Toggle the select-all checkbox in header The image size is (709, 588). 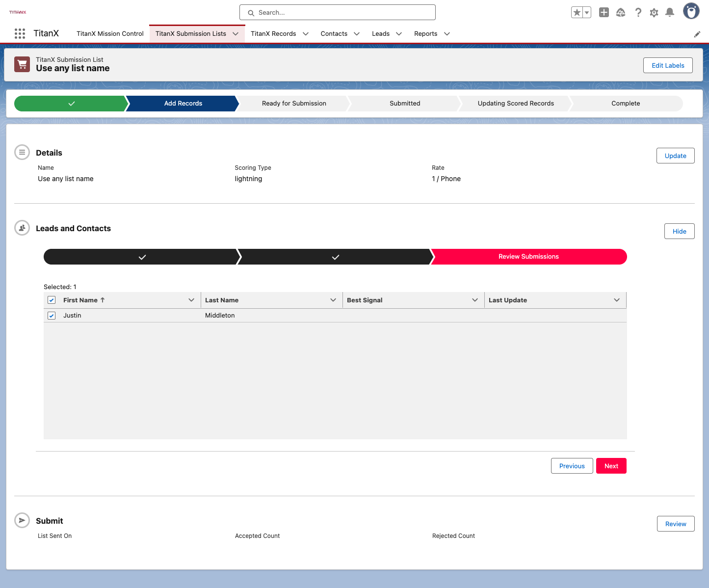(x=52, y=300)
